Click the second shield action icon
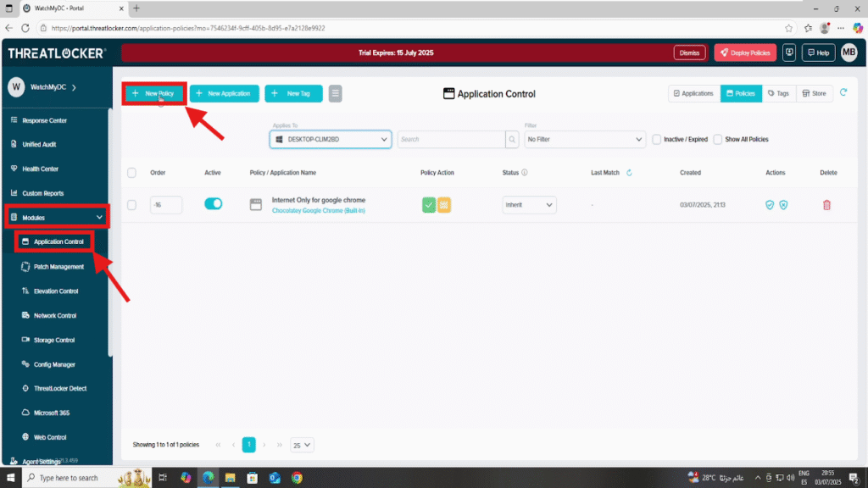The width and height of the screenshot is (868, 488). (x=783, y=205)
